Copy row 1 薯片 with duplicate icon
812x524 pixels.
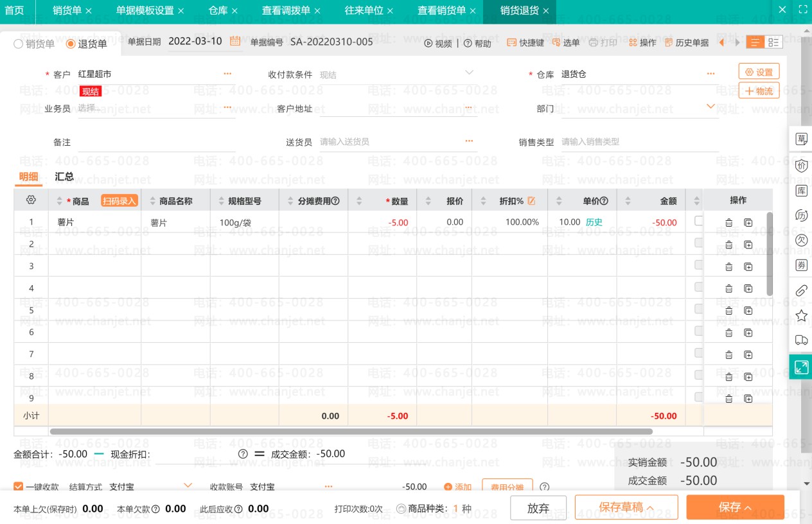click(748, 223)
